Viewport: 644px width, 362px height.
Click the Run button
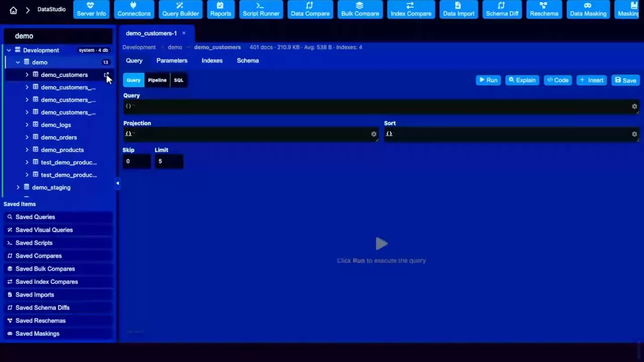pyautogui.click(x=488, y=80)
